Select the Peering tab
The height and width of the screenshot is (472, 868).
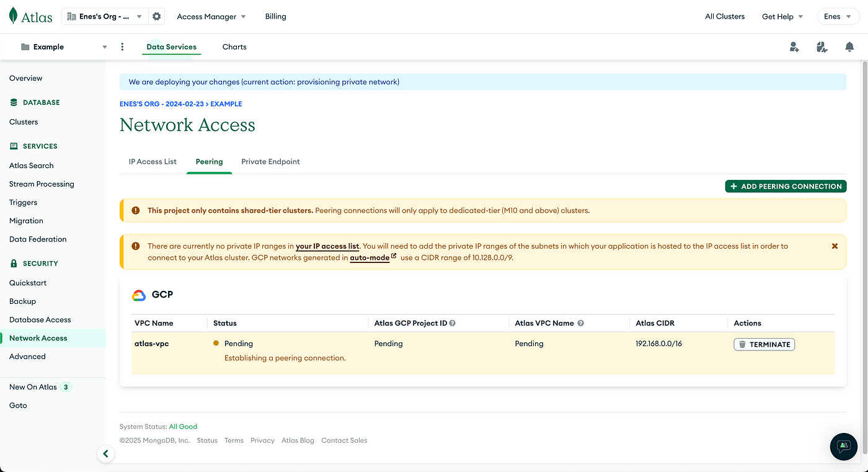click(x=210, y=162)
